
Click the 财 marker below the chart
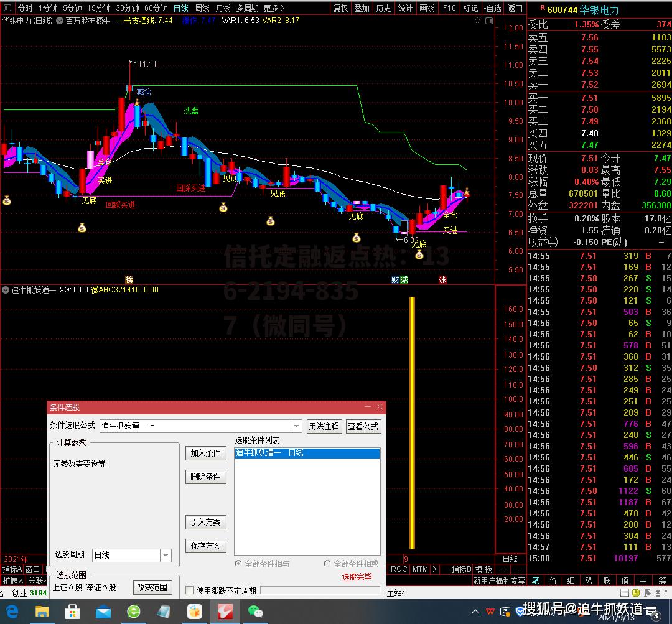[x=395, y=280]
